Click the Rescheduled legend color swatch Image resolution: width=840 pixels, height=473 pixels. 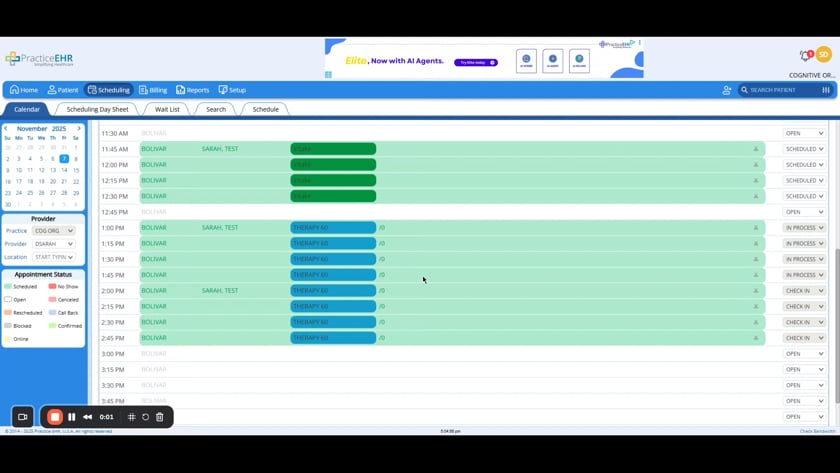click(8, 312)
